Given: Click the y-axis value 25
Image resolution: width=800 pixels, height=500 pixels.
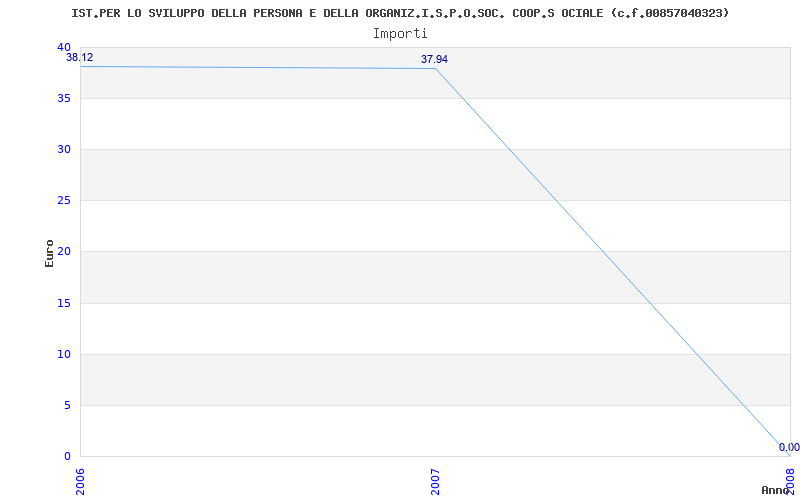Looking at the screenshot, I should pyautogui.click(x=64, y=201).
